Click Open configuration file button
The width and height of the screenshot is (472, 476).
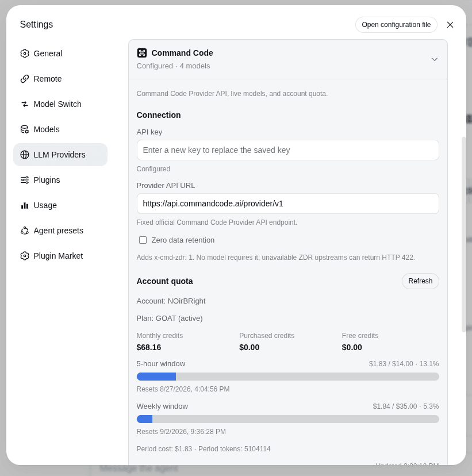coord(396,25)
